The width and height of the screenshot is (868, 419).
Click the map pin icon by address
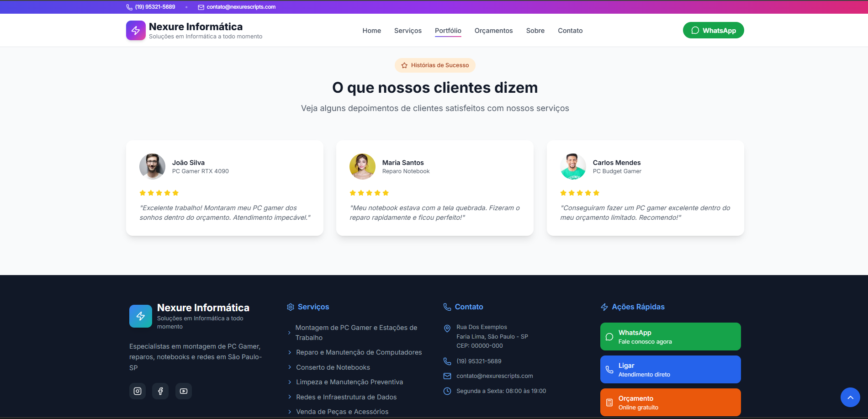click(447, 329)
